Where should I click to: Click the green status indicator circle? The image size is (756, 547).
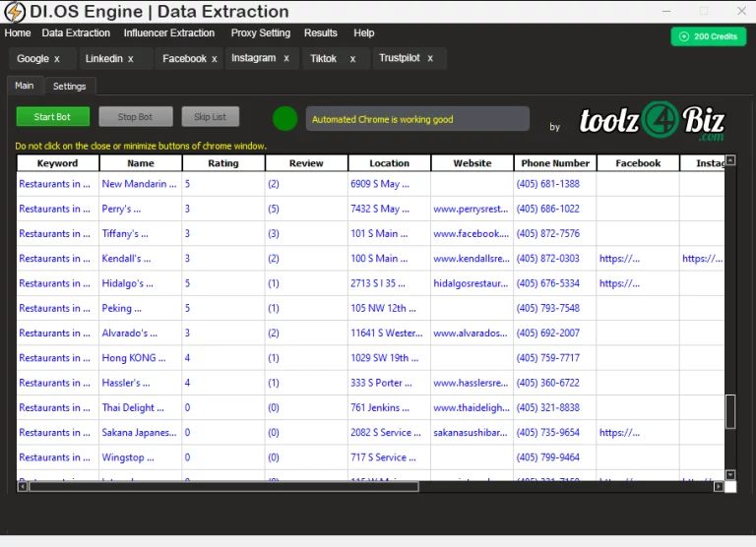pos(284,119)
